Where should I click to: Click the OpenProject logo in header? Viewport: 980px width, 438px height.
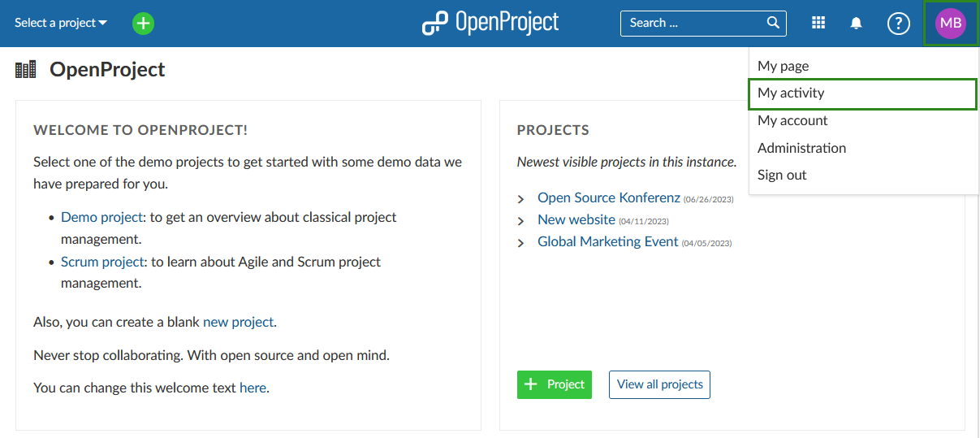coord(490,23)
